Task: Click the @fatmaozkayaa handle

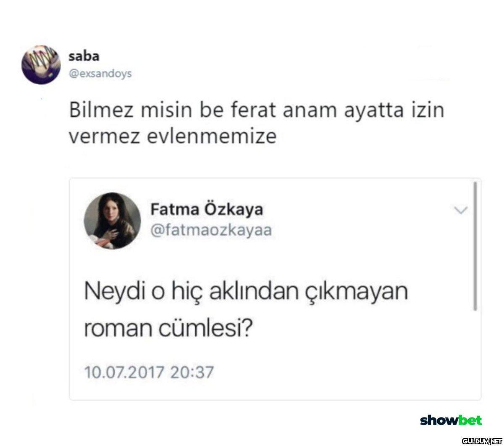Action: pyautogui.click(x=211, y=230)
